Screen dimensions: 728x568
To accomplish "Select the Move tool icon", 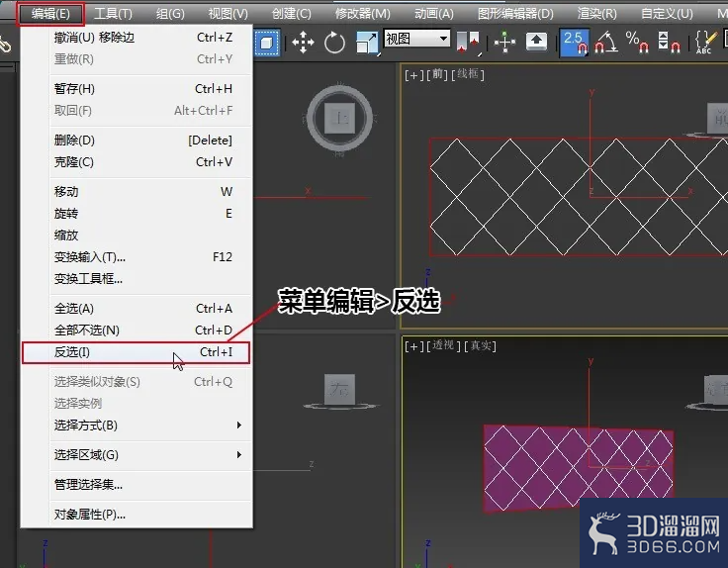I will (304, 43).
